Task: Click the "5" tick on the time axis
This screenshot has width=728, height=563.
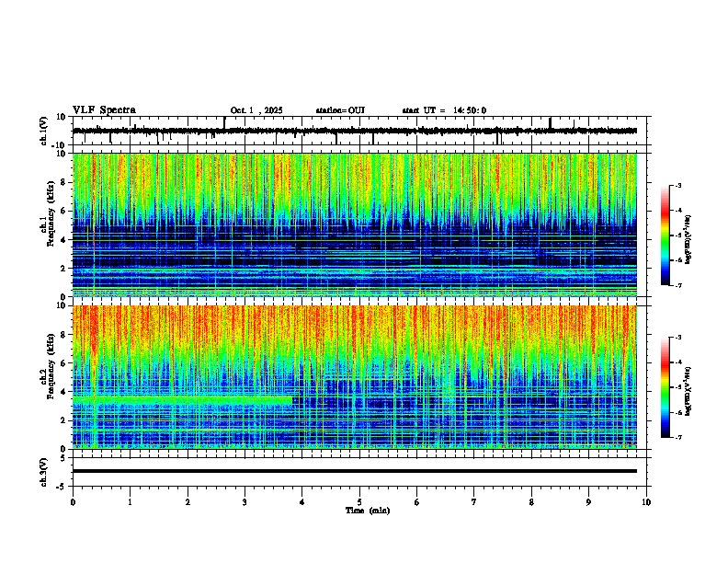Action: click(359, 502)
